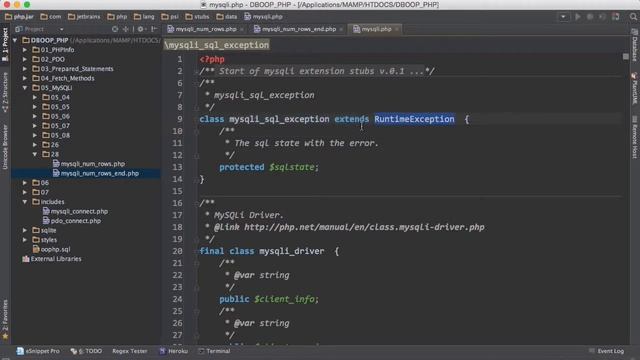Open Project panel settings gear
Viewport: 640px width, 360px height.
[x=140, y=29]
